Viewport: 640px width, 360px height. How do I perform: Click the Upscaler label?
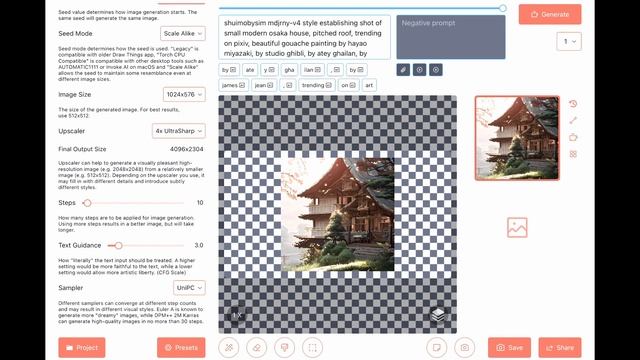click(72, 131)
